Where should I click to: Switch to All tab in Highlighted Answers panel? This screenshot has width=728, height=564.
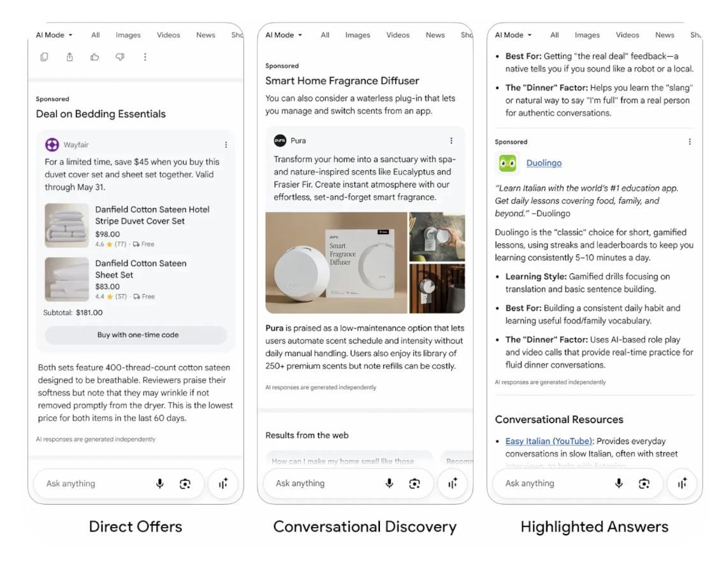coord(555,35)
